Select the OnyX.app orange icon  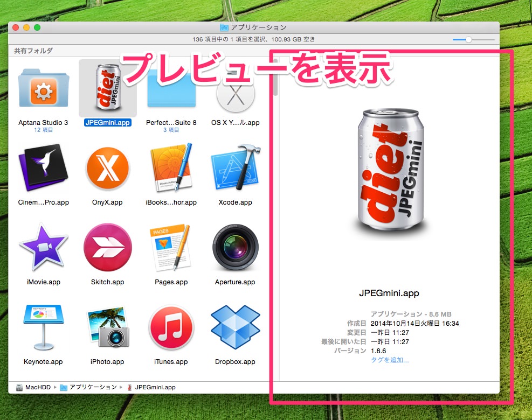point(108,168)
